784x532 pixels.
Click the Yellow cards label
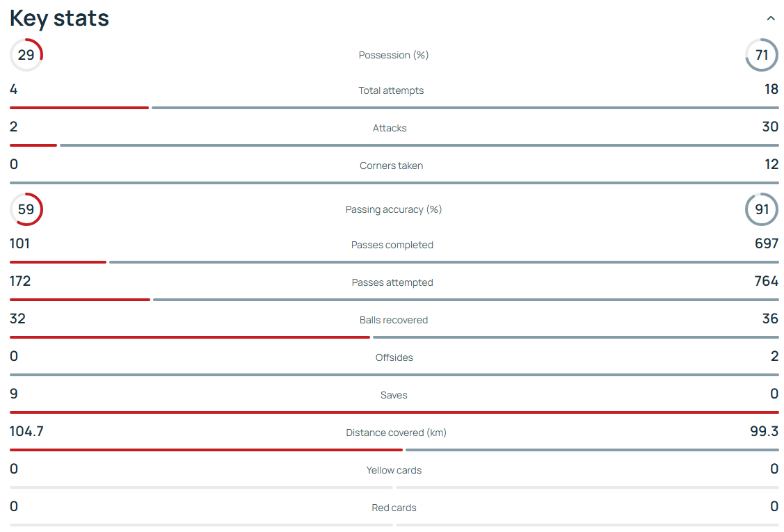click(394, 470)
